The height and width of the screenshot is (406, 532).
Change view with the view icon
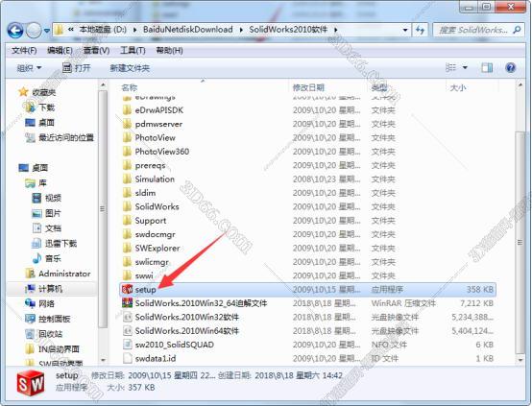[450, 68]
